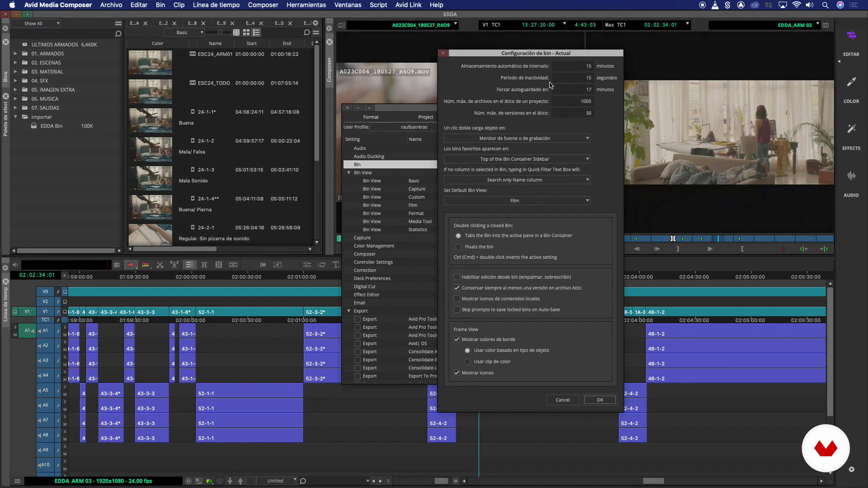Screen dimensions: 868x488
Task: Check 'Skip prompts to save locked bins'
Action: pyautogui.click(x=457, y=310)
